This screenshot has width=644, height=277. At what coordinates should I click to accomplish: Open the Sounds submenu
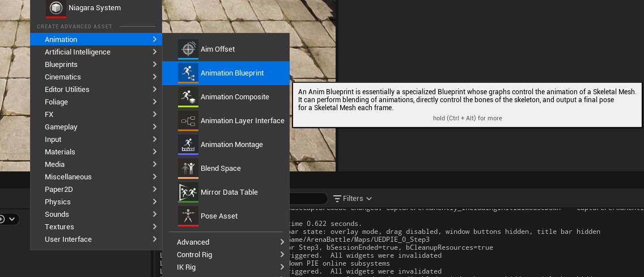tap(96, 214)
